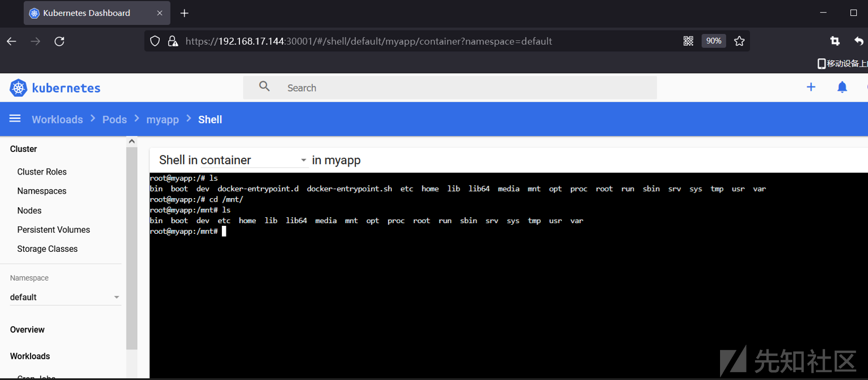The image size is (868, 380).
Task: Go to myapp breadcrumb
Action: tap(163, 119)
